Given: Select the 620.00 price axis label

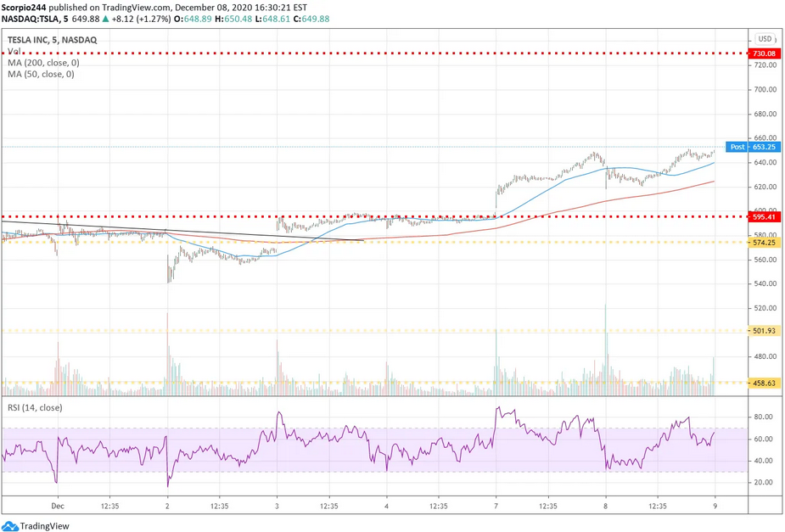Looking at the screenshot, I should coord(765,187).
